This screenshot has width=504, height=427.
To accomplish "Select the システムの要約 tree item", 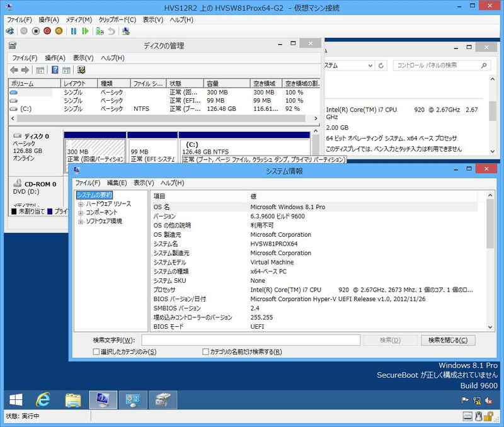I will (94, 195).
